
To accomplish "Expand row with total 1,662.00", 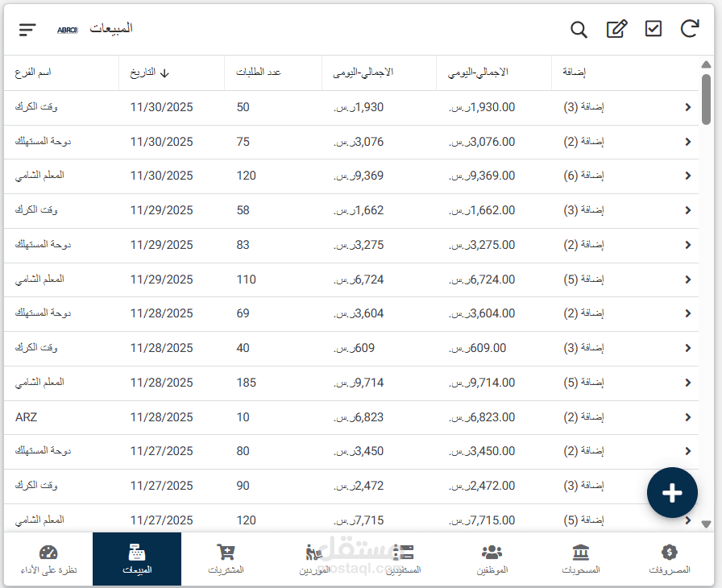I will tap(688, 210).
